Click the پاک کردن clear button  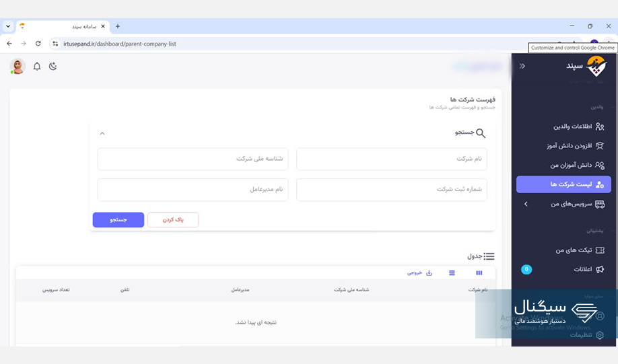(x=173, y=220)
